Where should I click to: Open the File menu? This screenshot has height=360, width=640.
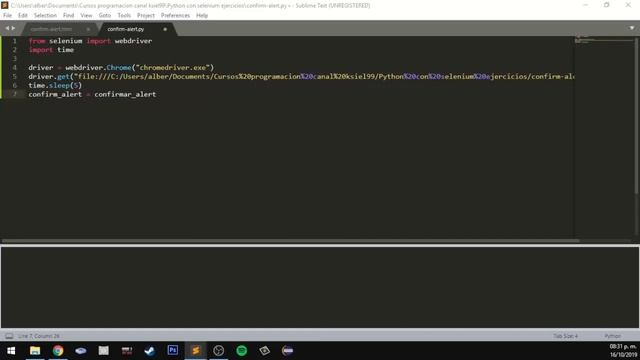(7, 16)
